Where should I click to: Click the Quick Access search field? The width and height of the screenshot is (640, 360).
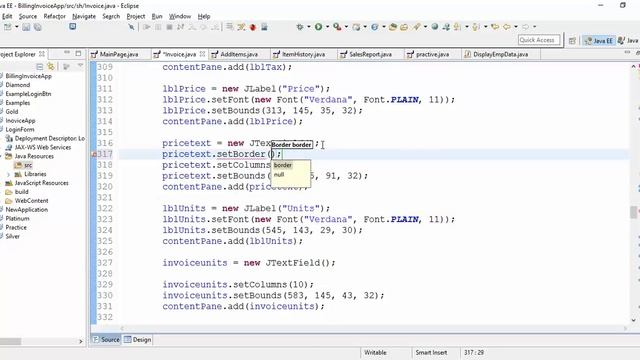[x=539, y=40]
